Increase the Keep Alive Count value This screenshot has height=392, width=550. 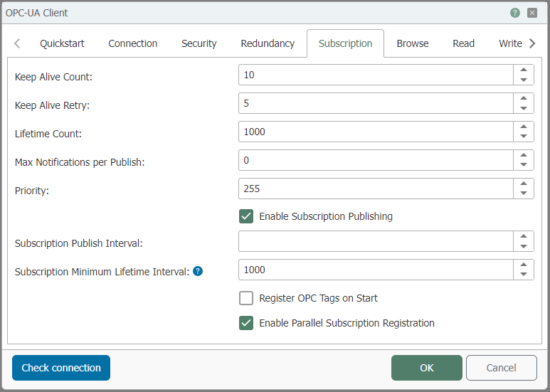point(524,70)
